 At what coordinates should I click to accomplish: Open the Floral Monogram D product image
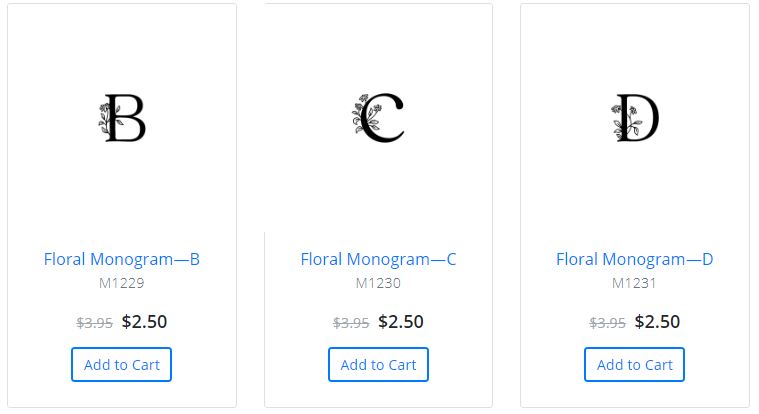coord(635,118)
